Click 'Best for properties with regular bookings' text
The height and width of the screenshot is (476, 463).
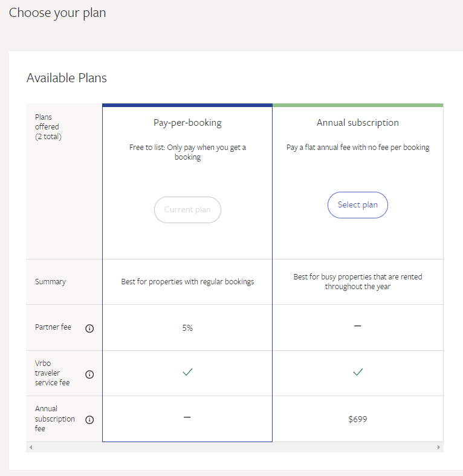coord(187,282)
